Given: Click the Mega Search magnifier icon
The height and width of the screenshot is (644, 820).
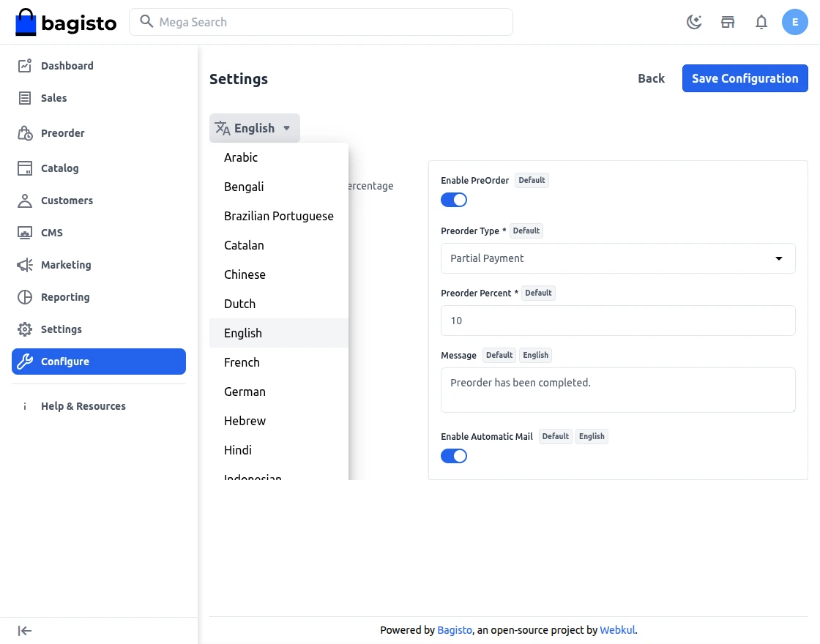Looking at the screenshot, I should tap(146, 21).
